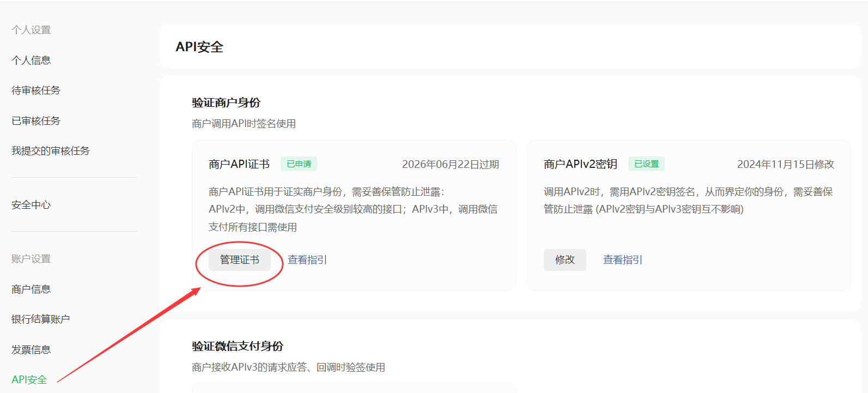Open 个人信息 in the sidebar
Image resolution: width=868 pixels, height=393 pixels.
(x=31, y=60)
